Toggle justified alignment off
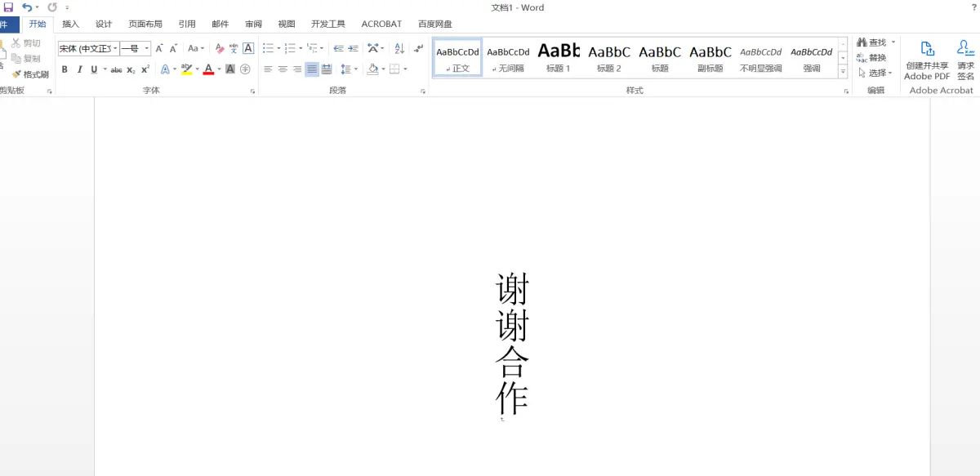 coord(311,69)
